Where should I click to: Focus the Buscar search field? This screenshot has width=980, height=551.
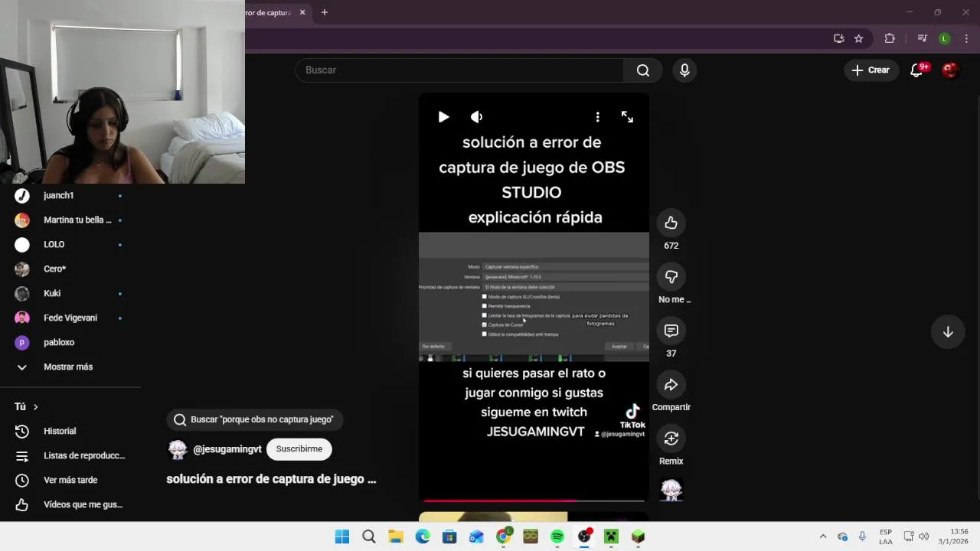459,70
